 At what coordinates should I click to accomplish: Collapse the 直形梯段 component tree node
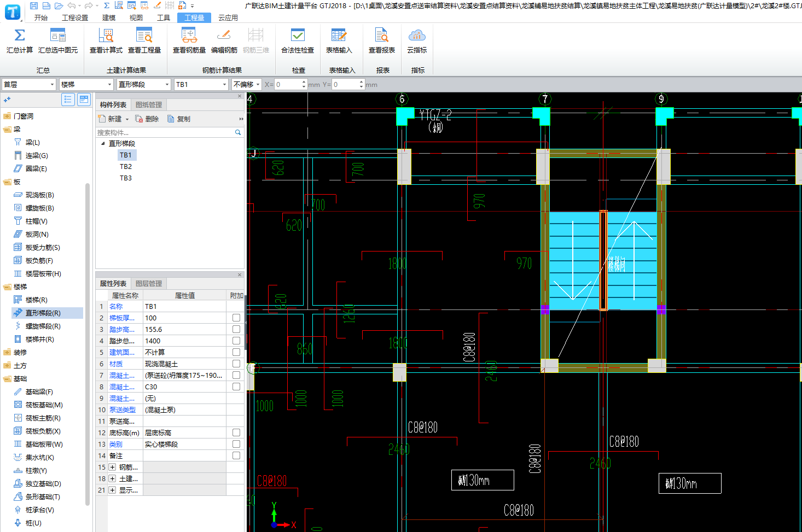(x=103, y=143)
